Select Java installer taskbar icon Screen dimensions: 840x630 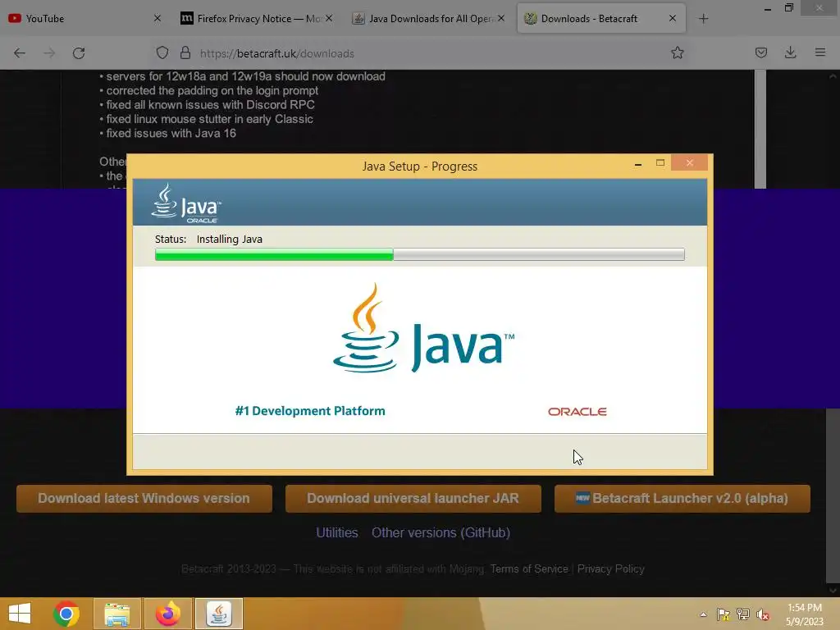pos(219,614)
